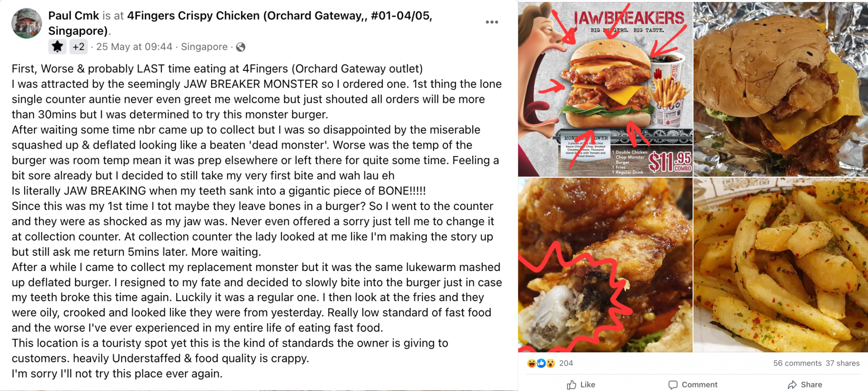Click the Wow reaction emoji icon
This screenshot has height=391, width=868.
coord(551,363)
